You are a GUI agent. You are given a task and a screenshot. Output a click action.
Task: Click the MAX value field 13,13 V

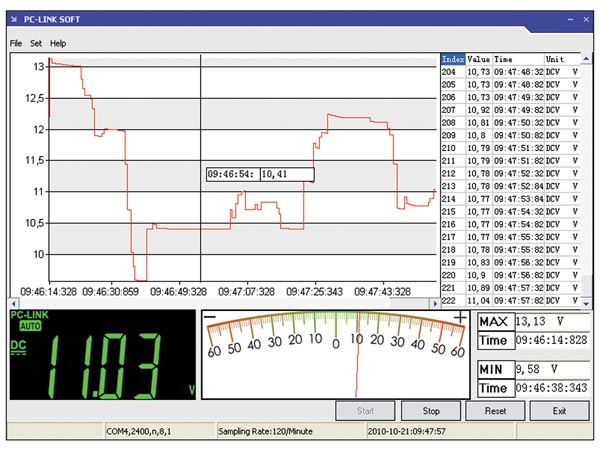(x=552, y=321)
